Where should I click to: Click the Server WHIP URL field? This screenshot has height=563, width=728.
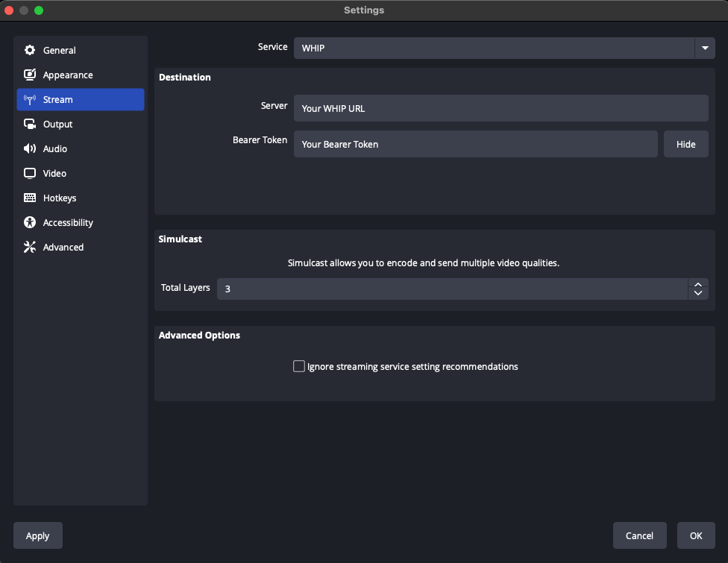pyautogui.click(x=501, y=108)
